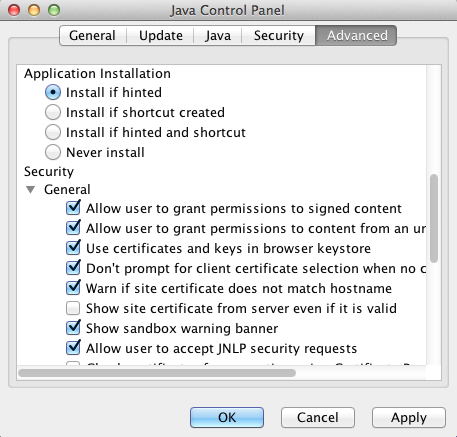Choose Install if shortcut created option
This screenshot has height=437, width=457.
click(x=53, y=112)
